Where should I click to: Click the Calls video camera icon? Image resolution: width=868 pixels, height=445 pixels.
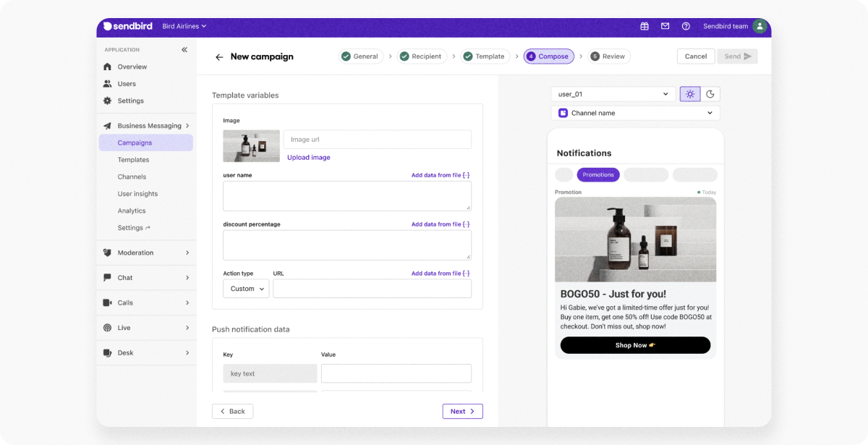pyautogui.click(x=108, y=302)
